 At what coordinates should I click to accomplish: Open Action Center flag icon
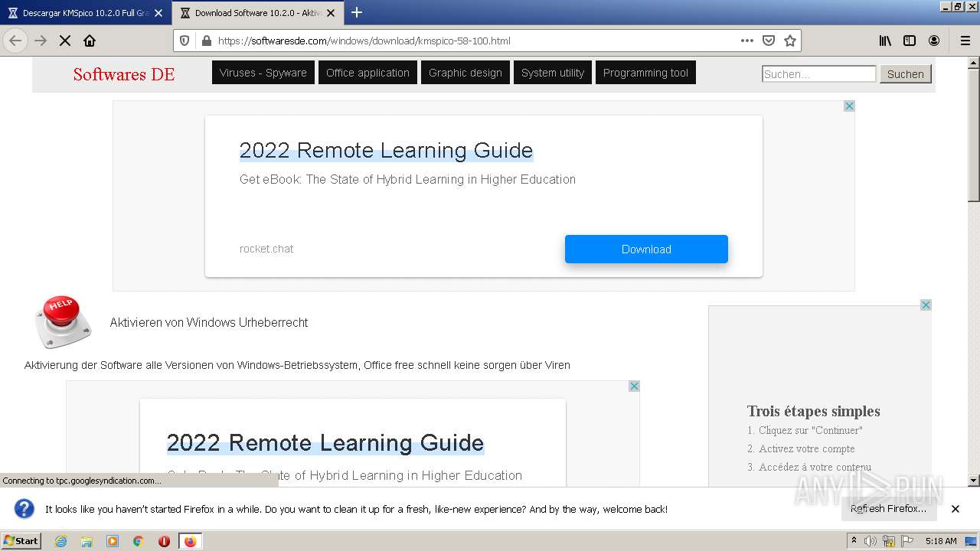tap(906, 541)
